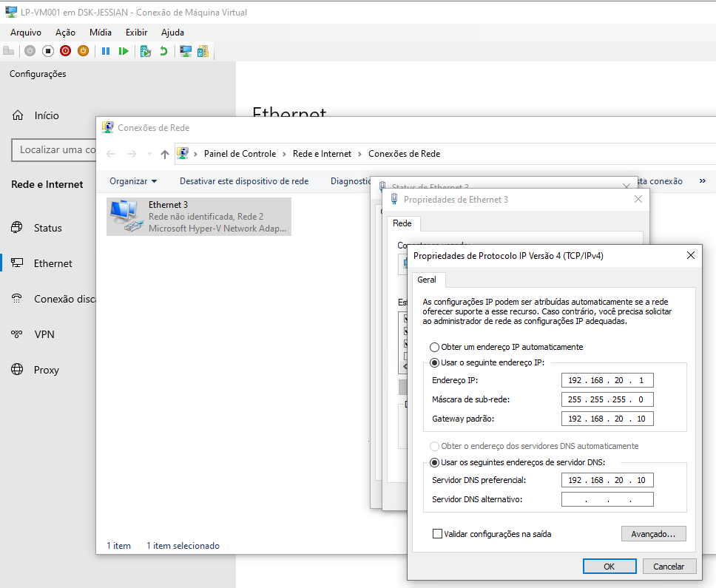This screenshot has width=716, height=588.
Task: Click the green Reset/Resume icon
Action: [124, 51]
